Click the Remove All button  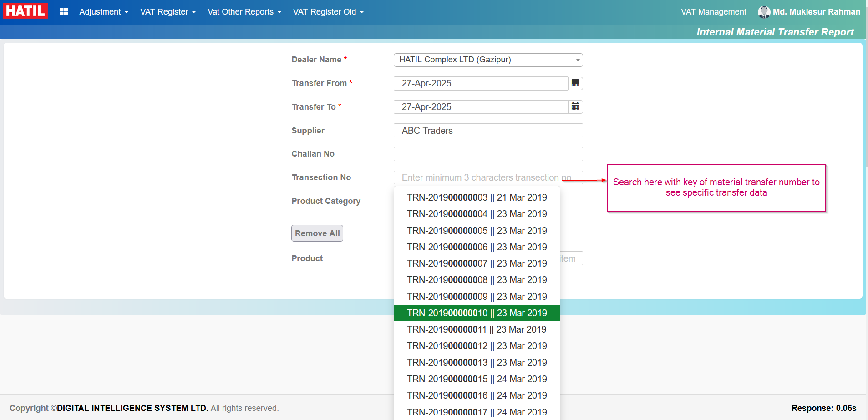[317, 233]
